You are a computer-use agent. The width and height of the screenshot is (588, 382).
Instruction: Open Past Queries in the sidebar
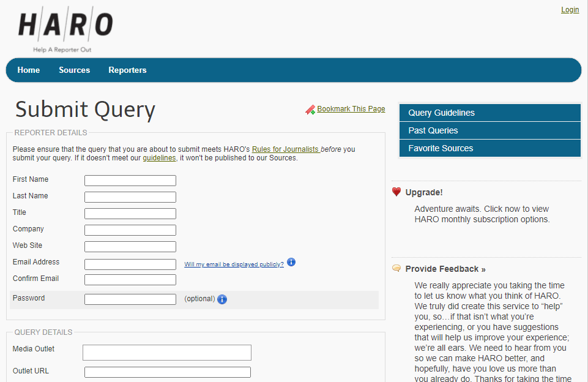(489, 130)
